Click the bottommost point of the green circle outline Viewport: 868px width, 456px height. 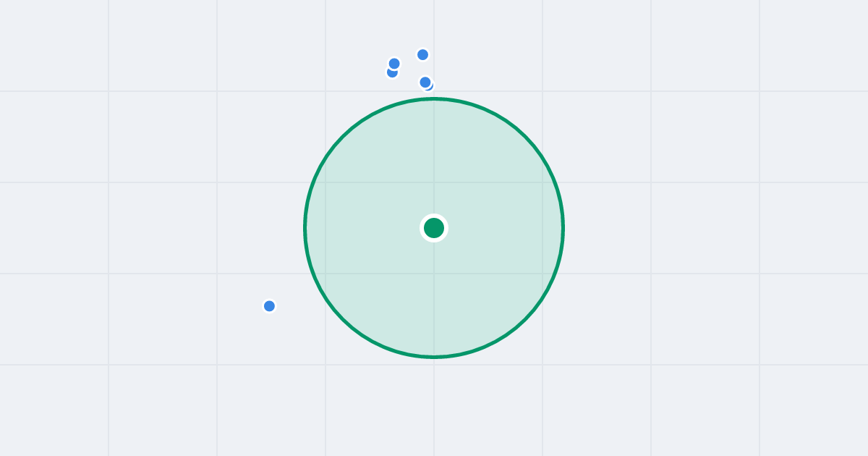pyautogui.click(x=434, y=357)
